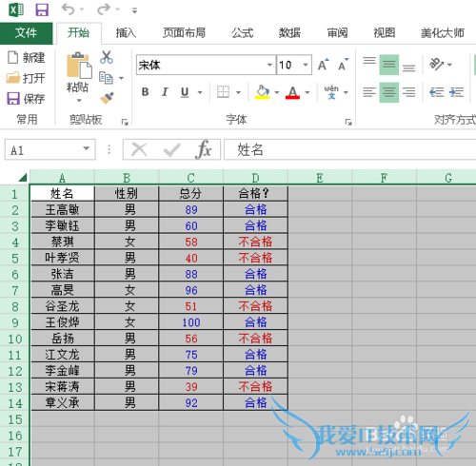The width and height of the screenshot is (476, 466).
Task: Select the Format Painter brush
Action: [x=107, y=98]
